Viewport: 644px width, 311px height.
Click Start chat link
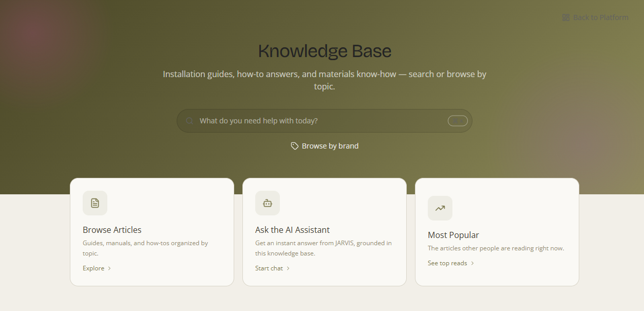(273, 268)
